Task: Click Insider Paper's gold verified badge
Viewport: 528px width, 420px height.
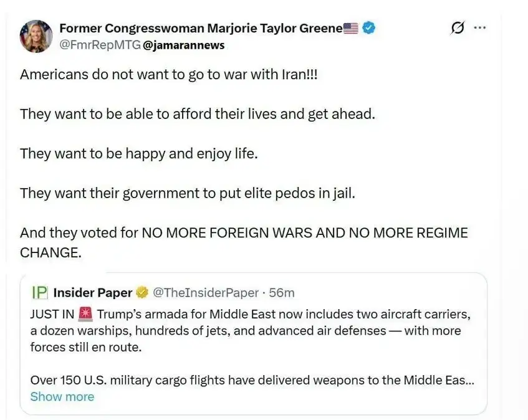Action: 142,292
